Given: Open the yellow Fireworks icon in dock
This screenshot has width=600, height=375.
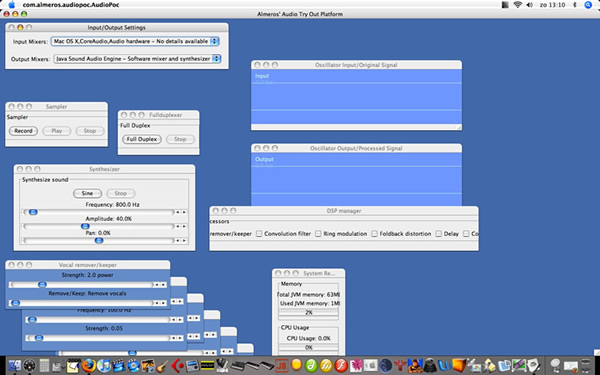Looking at the screenshot, I should coord(326,366).
